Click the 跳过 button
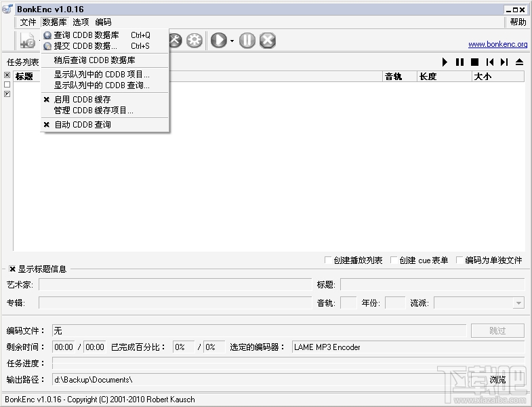 tap(497, 330)
